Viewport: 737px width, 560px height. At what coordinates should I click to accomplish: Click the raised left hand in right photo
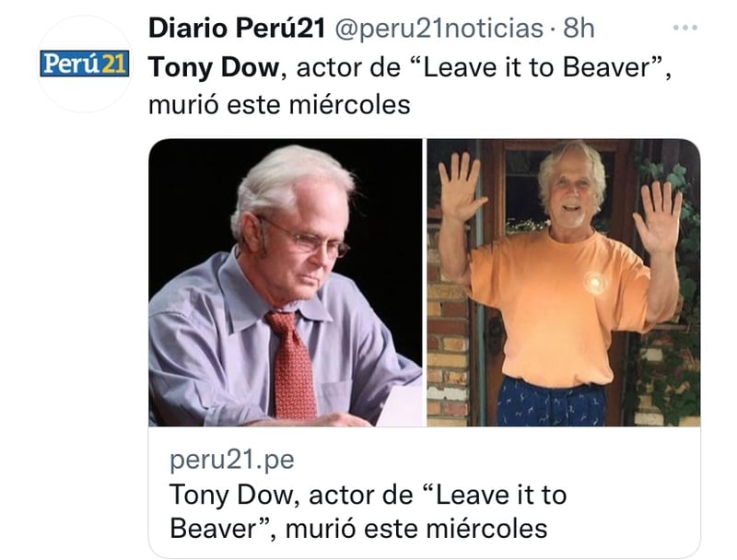tap(460, 186)
